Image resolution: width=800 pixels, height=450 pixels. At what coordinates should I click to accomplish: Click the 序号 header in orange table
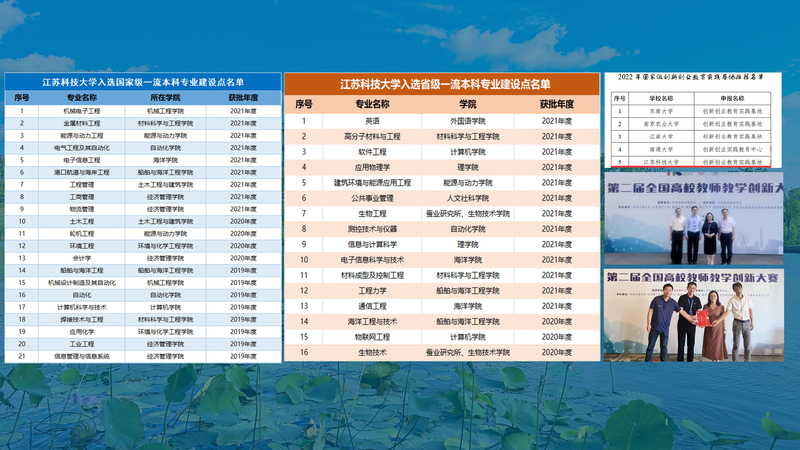[x=304, y=104]
